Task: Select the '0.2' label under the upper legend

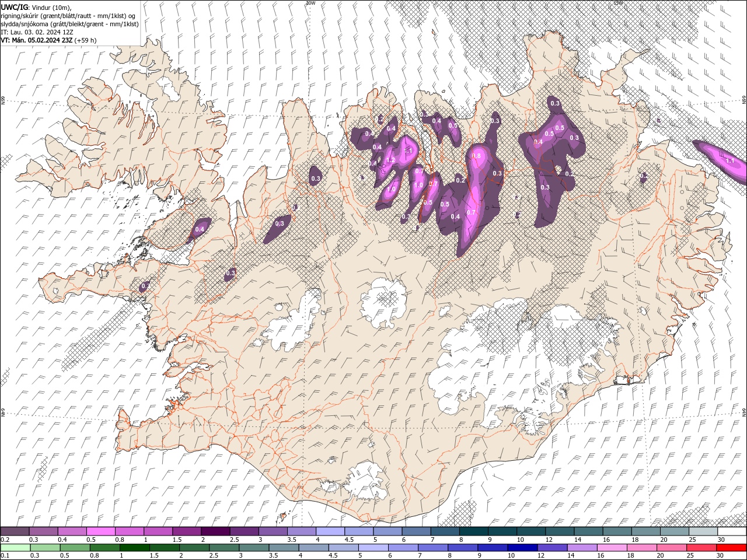Action: [5, 540]
